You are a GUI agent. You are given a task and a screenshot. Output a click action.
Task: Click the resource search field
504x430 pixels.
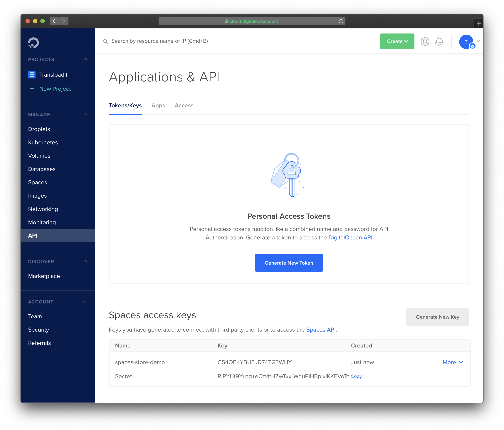[x=159, y=41]
